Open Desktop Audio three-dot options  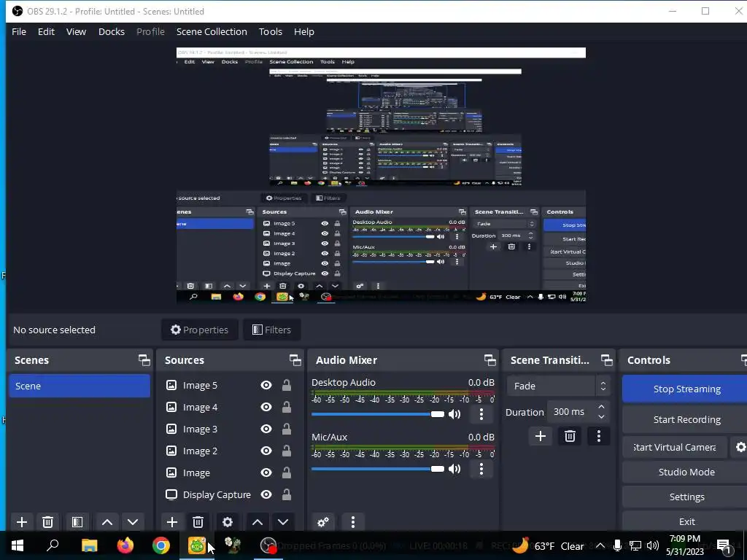pos(481,414)
